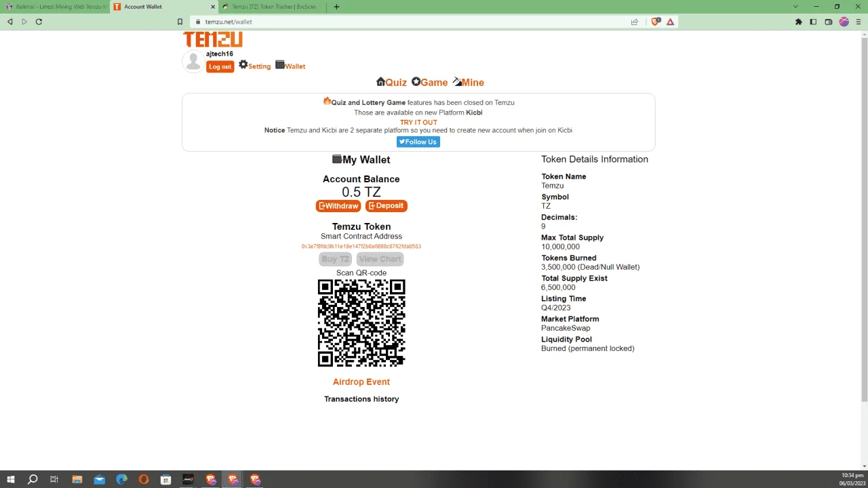Viewport: 868px width, 488px height.
Task: Open Task View on the taskbar
Action: coord(54,479)
